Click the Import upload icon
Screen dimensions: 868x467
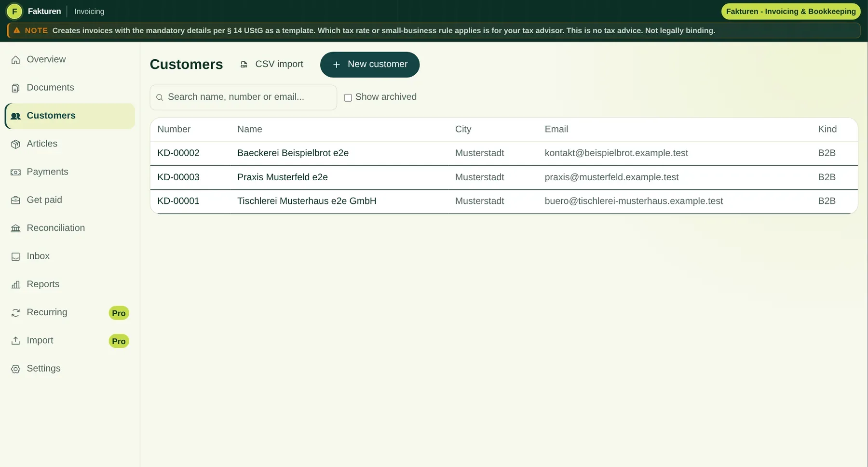coord(15,341)
